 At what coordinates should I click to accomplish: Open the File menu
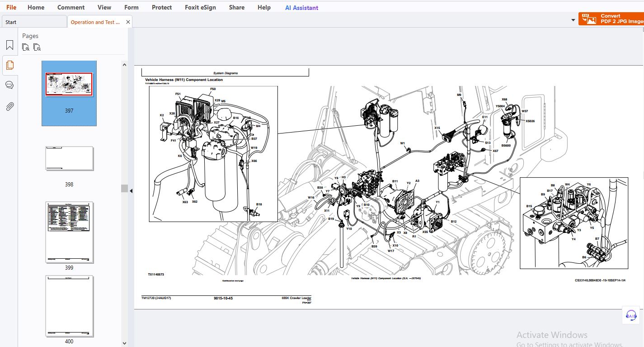11,7
